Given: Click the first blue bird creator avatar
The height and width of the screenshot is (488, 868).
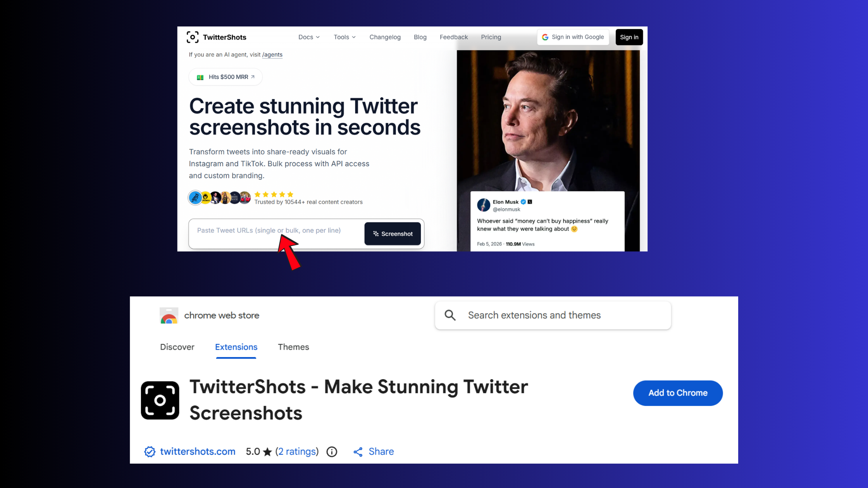Looking at the screenshot, I should pos(195,198).
